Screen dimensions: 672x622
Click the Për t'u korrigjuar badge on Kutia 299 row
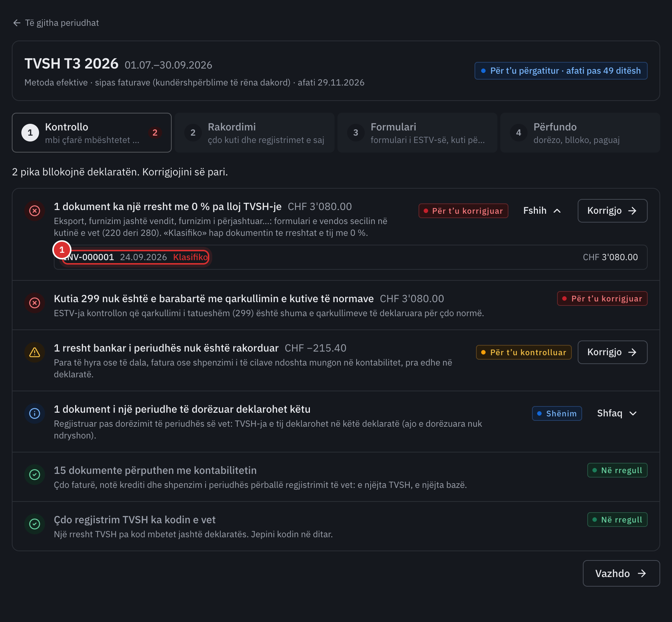pyautogui.click(x=602, y=298)
